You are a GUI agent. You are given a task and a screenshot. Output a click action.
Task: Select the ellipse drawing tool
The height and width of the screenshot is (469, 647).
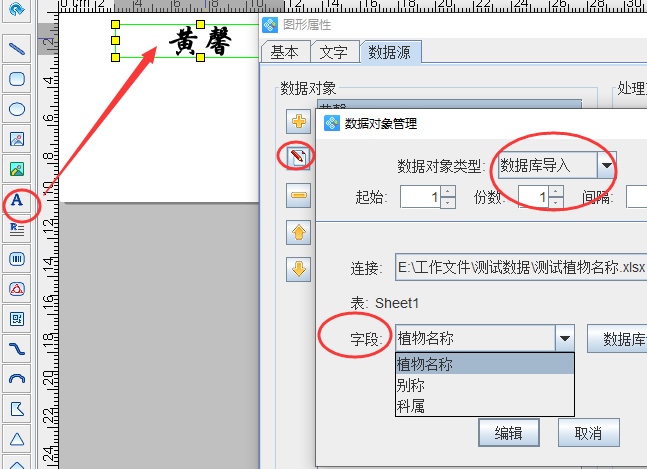click(x=17, y=109)
